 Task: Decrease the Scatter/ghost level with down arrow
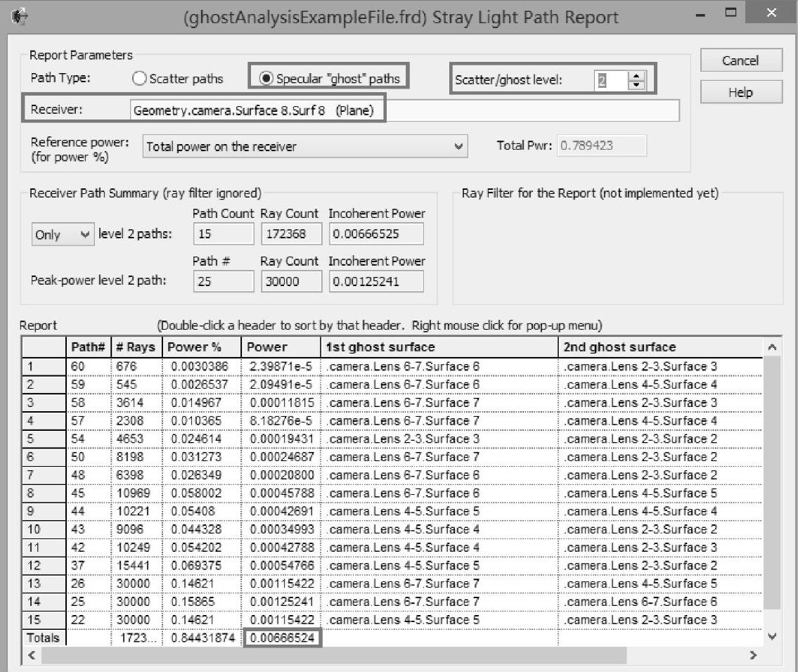click(636, 85)
